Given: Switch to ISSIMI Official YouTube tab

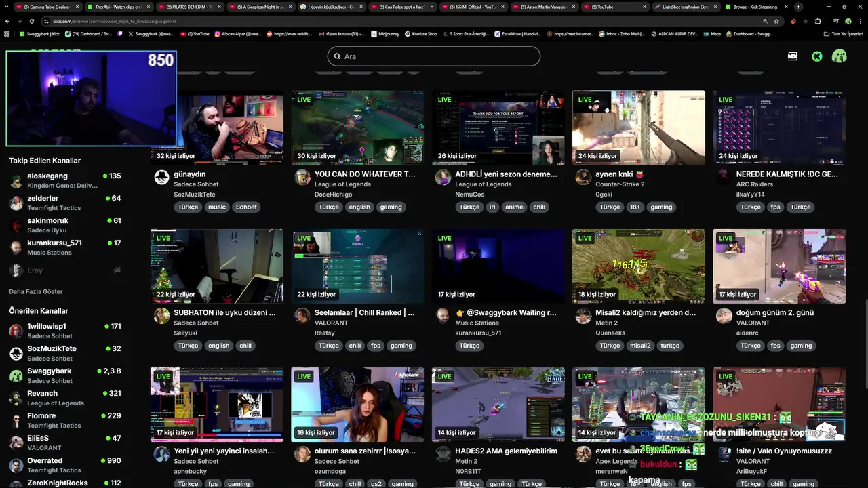Looking at the screenshot, I should tap(473, 7).
